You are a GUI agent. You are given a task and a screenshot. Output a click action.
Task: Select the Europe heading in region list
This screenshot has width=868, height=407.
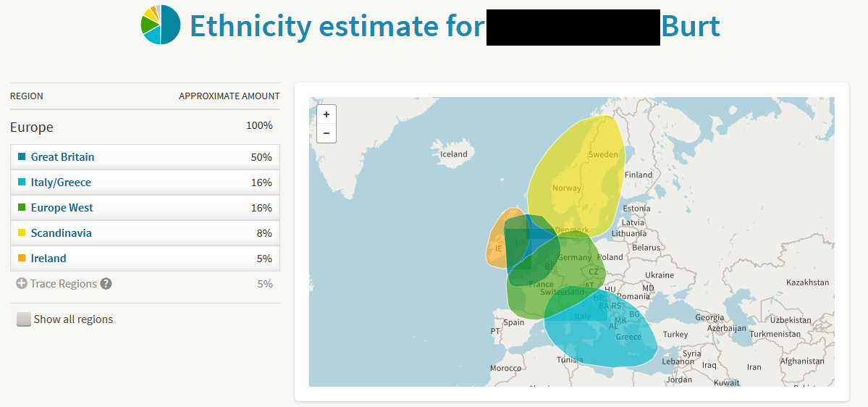click(32, 127)
